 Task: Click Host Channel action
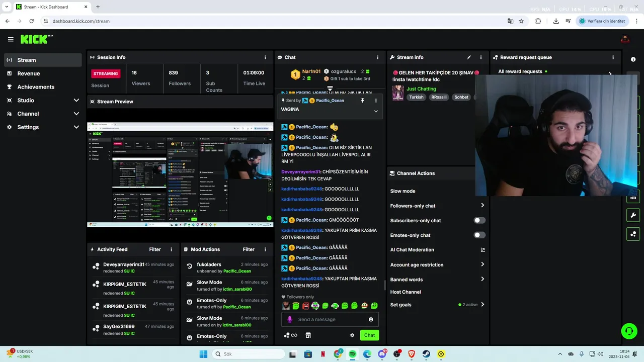coord(406,292)
